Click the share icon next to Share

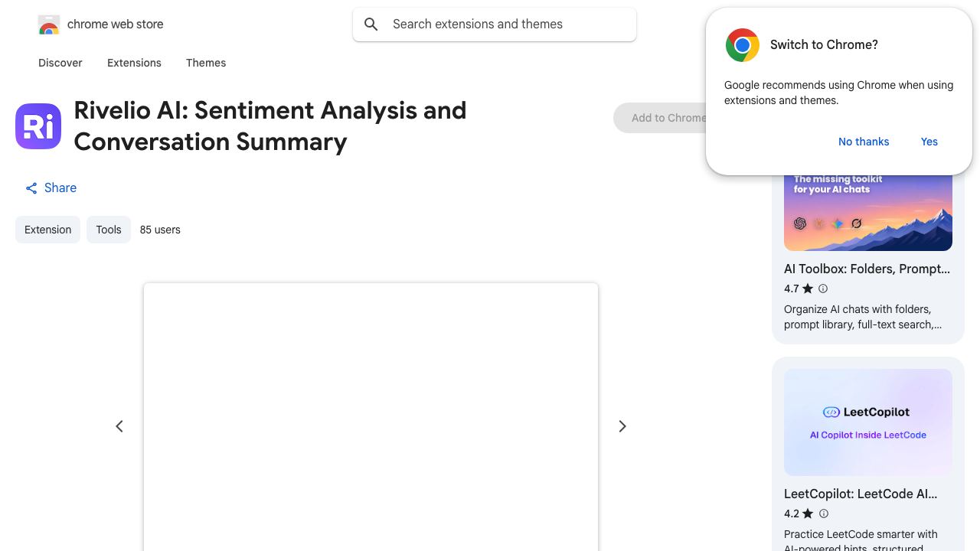coord(31,188)
